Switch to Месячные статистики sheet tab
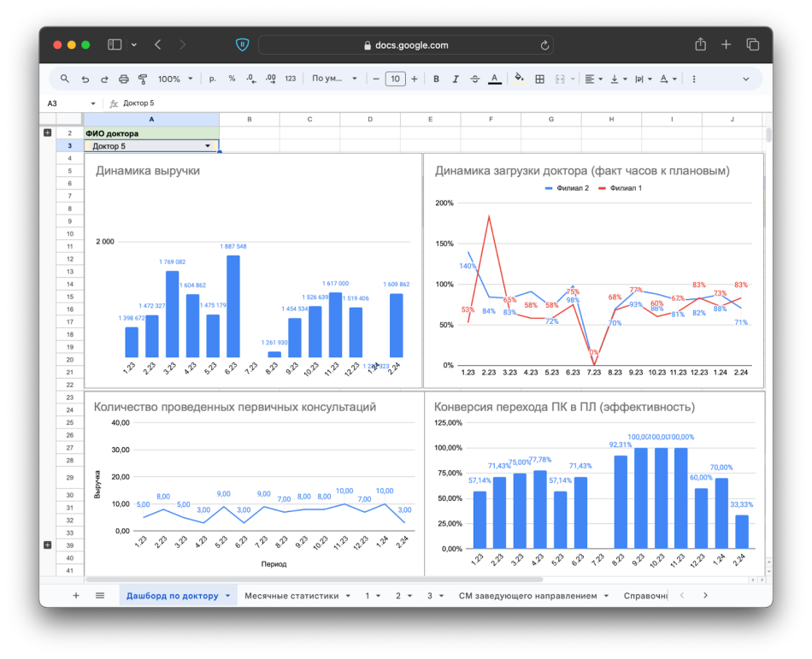The height and width of the screenshot is (659, 812). click(x=291, y=596)
